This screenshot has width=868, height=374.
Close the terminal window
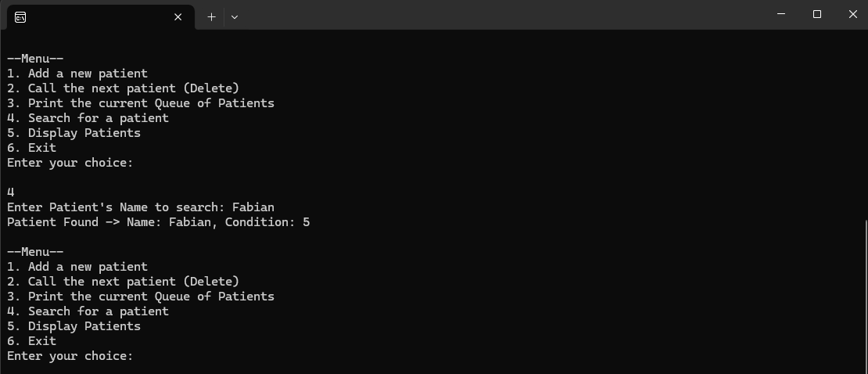click(x=852, y=14)
